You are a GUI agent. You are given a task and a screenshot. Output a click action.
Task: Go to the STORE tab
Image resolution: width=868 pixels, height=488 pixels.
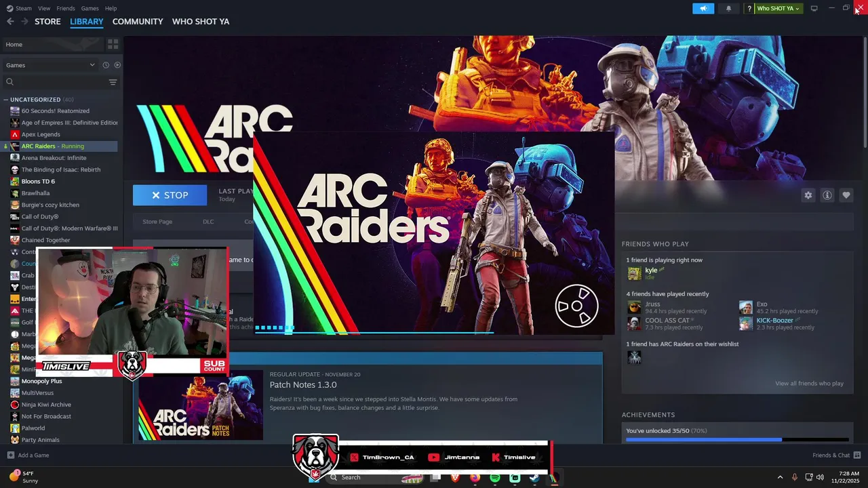(x=47, y=22)
